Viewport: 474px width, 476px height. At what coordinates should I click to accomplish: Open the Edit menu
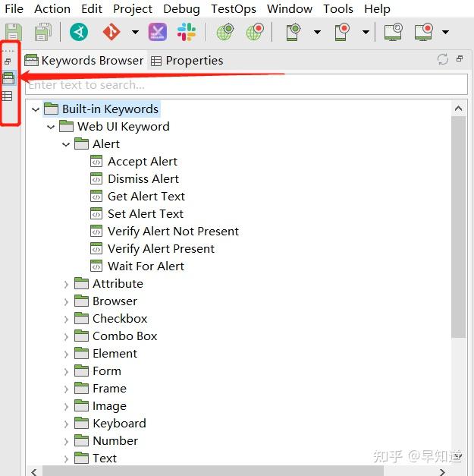point(92,9)
